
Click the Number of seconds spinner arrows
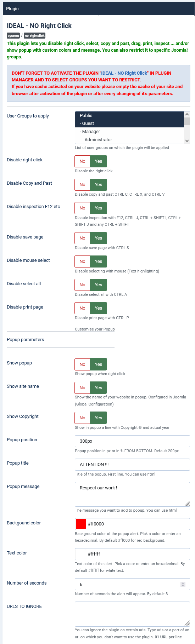183,584
